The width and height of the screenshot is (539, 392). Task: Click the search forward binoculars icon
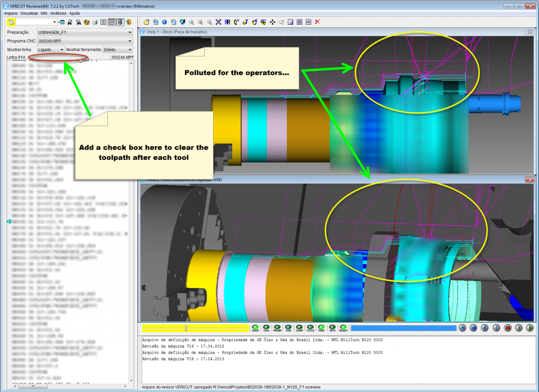click(x=70, y=22)
